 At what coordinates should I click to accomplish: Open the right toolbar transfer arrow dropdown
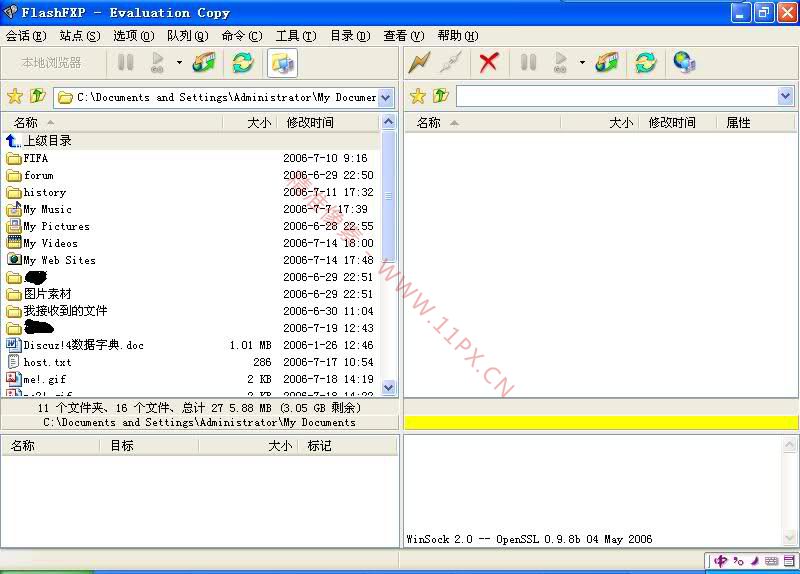point(582,62)
